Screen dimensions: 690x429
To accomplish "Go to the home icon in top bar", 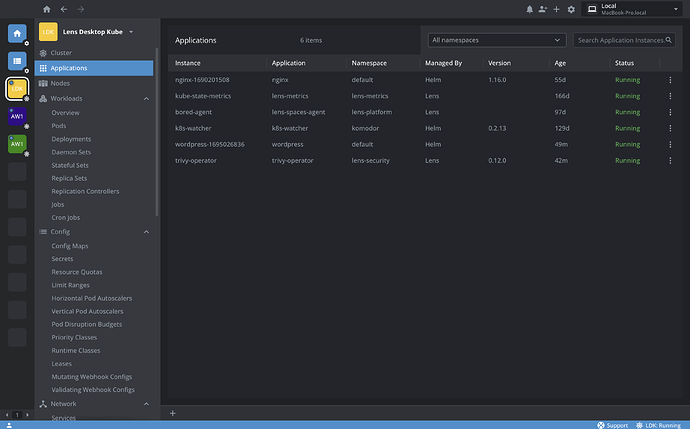I will (47, 9).
